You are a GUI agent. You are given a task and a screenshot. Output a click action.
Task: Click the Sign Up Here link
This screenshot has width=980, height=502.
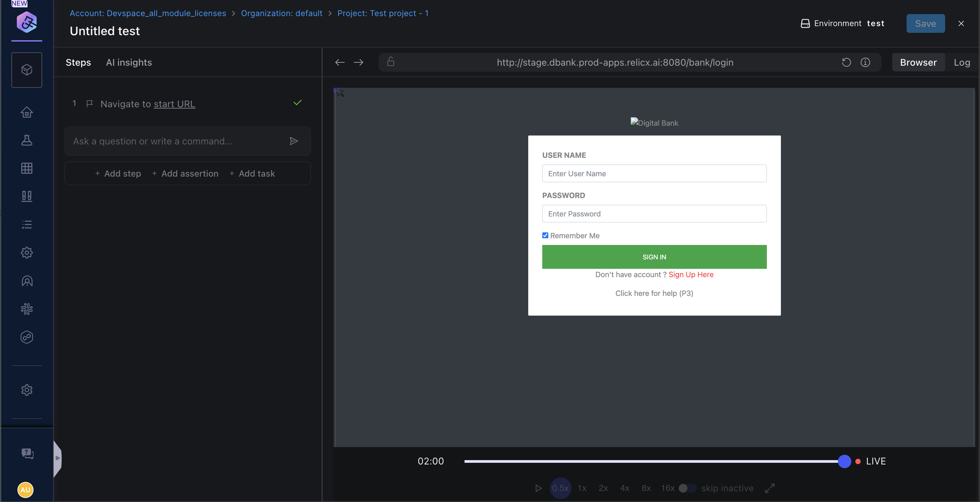[x=691, y=274]
